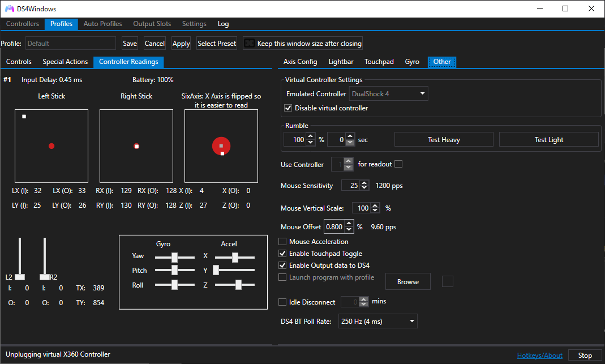
Task: Decrease the rumble percentage with down arrow
Action: 311,143
